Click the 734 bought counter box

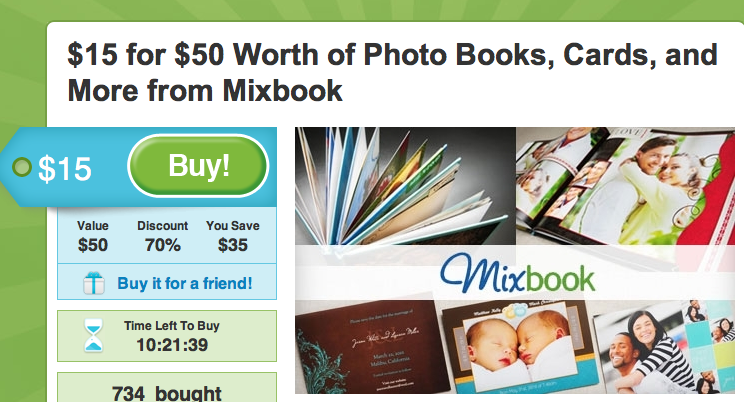point(167,387)
